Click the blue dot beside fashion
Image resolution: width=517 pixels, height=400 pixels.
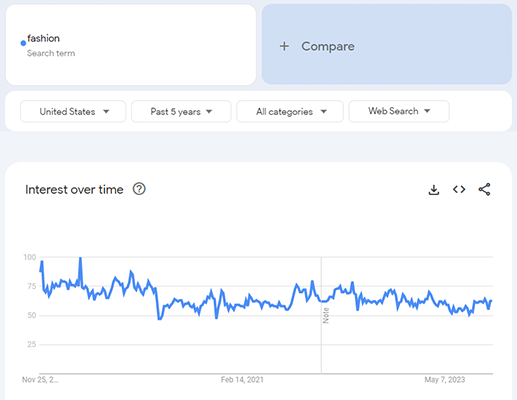pyautogui.click(x=23, y=43)
